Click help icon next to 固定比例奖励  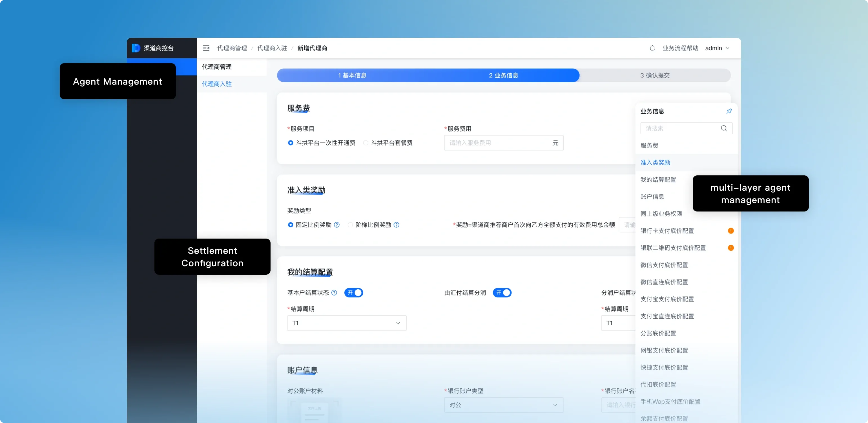tap(336, 225)
